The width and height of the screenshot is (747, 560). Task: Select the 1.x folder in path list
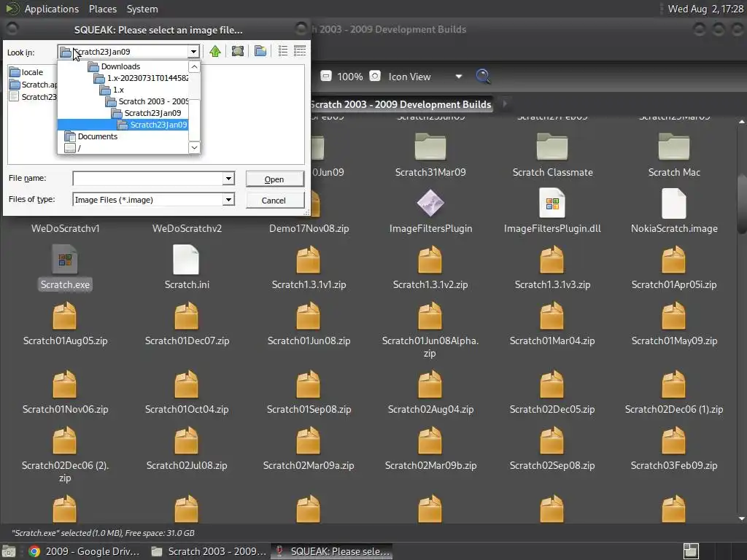tap(112, 90)
